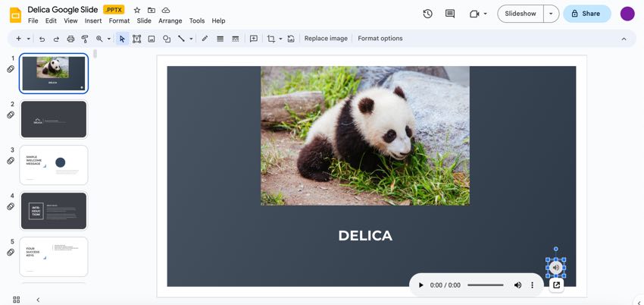Collapse the filmstrip panel with left chevron
Screen dimensions: 644x305
coord(38,300)
